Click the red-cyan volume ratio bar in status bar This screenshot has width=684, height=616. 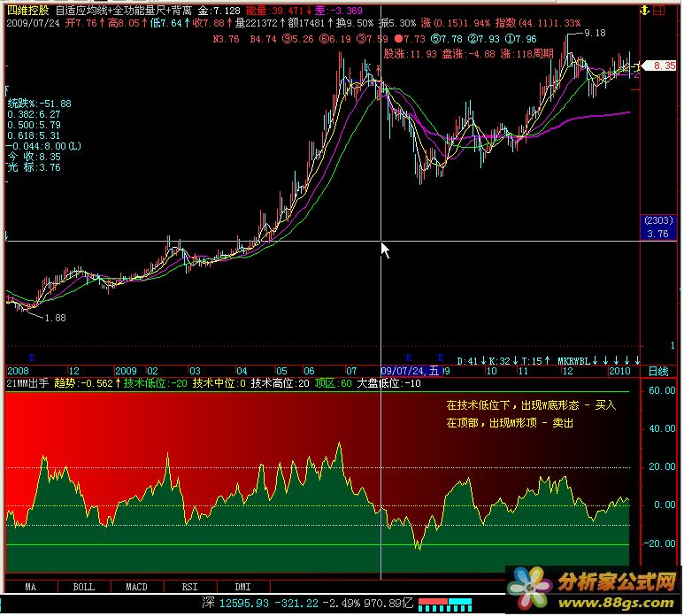pyautogui.click(x=445, y=604)
